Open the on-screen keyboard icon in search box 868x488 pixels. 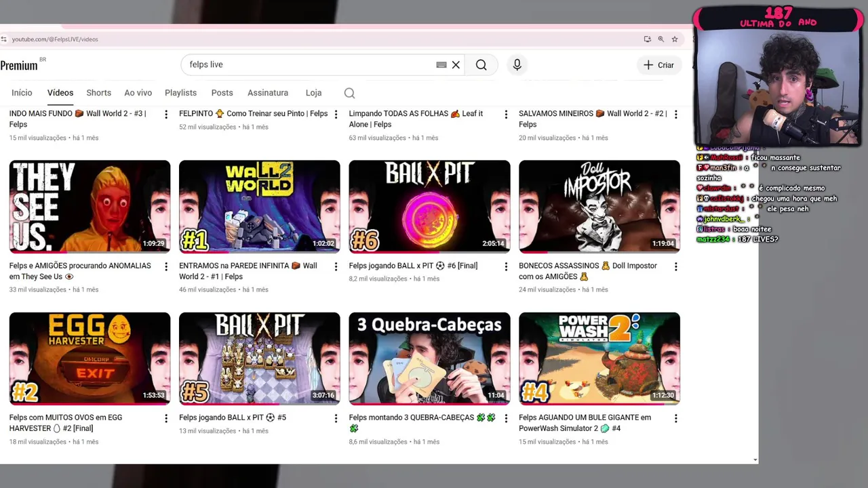pyautogui.click(x=441, y=65)
